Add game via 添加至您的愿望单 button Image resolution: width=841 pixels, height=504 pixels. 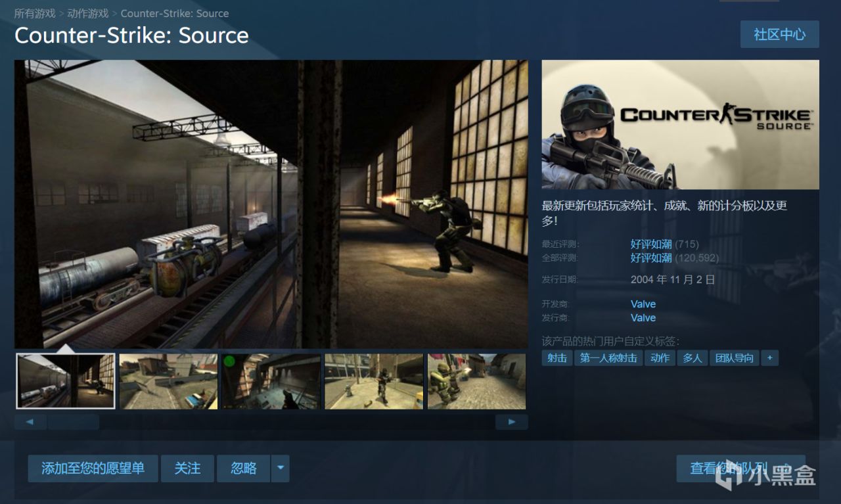93,469
